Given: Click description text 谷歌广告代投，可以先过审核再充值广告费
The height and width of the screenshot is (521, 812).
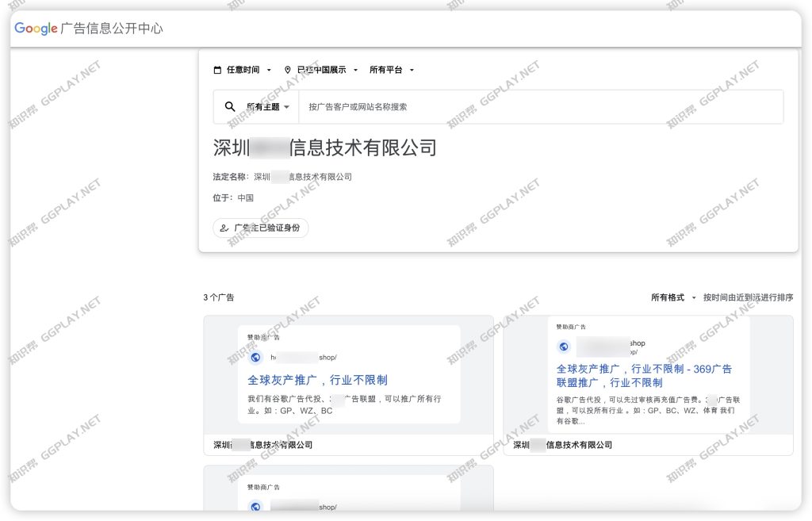Looking at the screenshot, I should tap(649, 410).
